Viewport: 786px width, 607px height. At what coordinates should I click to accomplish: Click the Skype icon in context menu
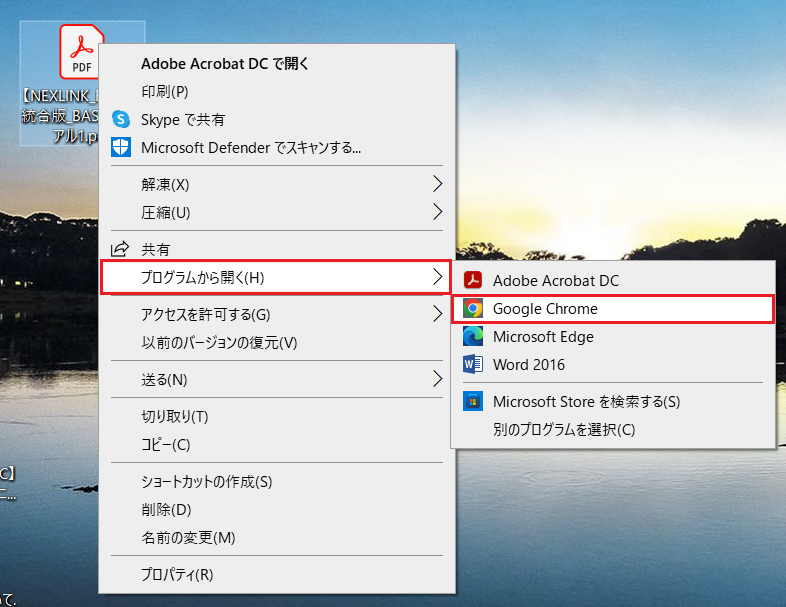point(121,119)
